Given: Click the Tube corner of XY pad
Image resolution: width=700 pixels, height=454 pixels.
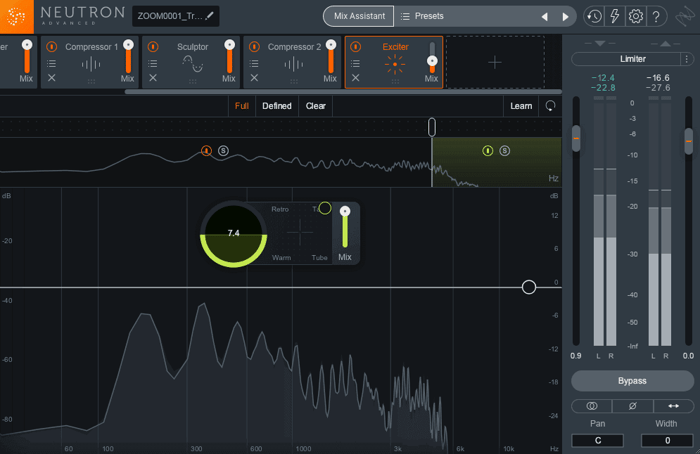Looking at the screenshot, I should (319, 258).
